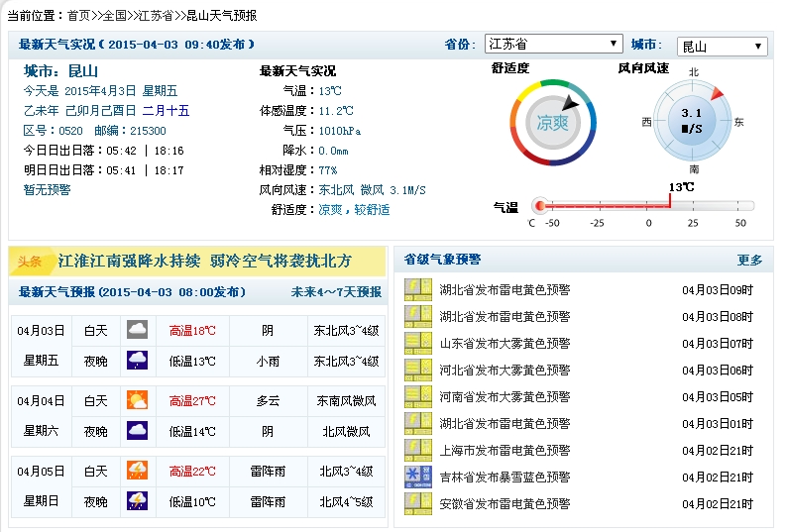Click the 04月03日 daytime overcast weather icon
The width and height of the screenshot is (785, 532).
(137, 330)
